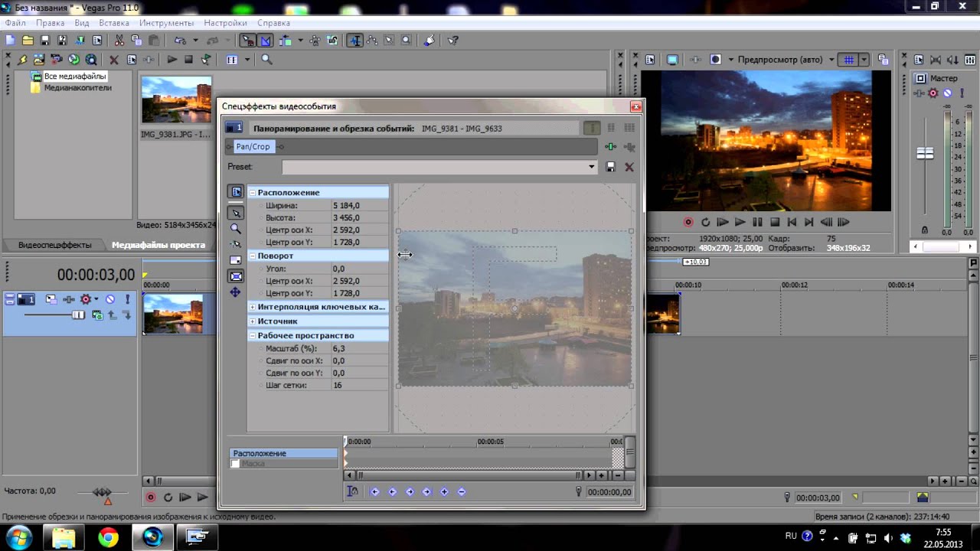The height and width of the screenshot is (551, 980).
Task: Expand the Источник group
Action: (252, 321)
